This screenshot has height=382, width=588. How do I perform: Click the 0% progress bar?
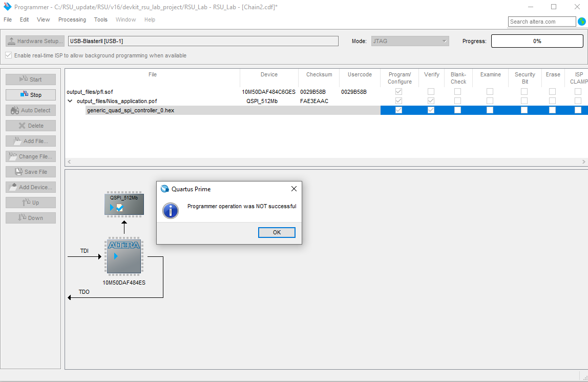[x=537, y=41]
